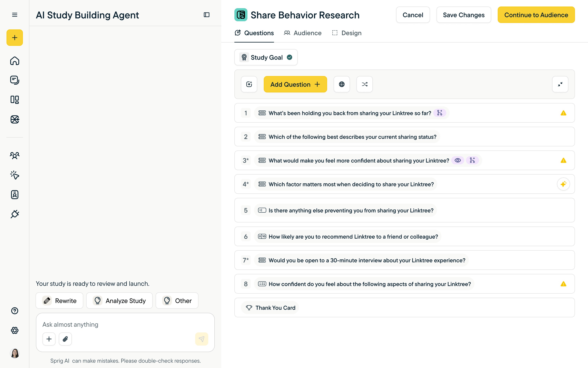
Task: Expand question 3 about feeling more confident
Action: [404, 160]
